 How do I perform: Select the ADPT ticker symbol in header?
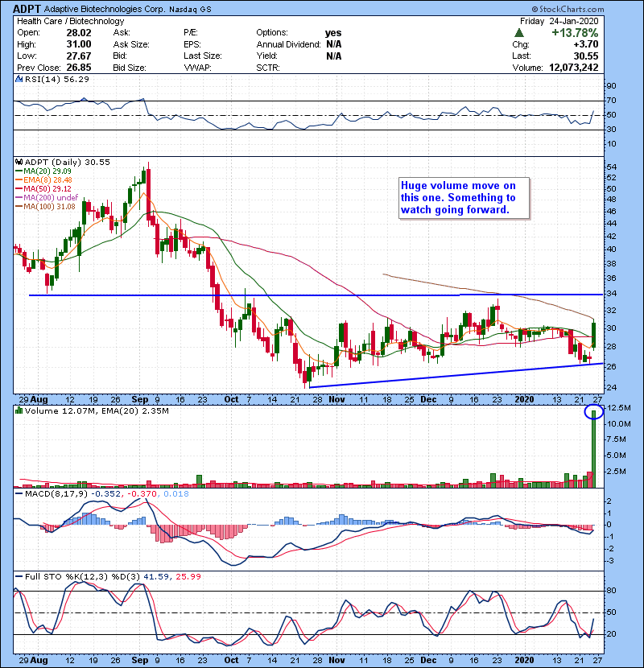pos(27,9)
